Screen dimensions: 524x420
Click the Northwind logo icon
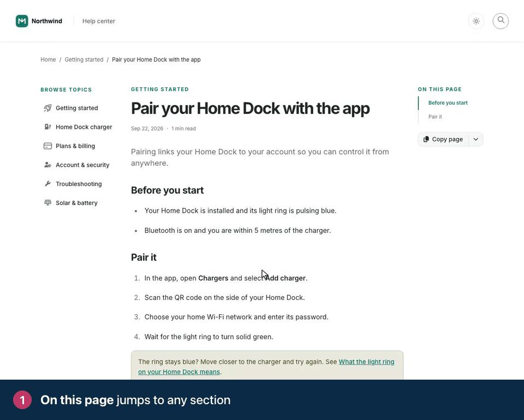tap(22, 21)
